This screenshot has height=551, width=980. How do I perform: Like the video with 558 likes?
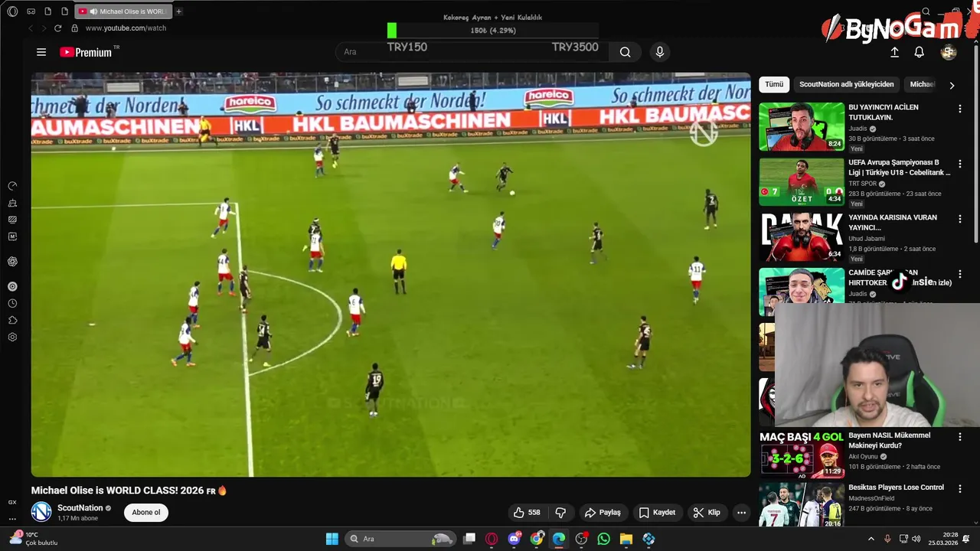pyautogui.click(x=528, y=513)
